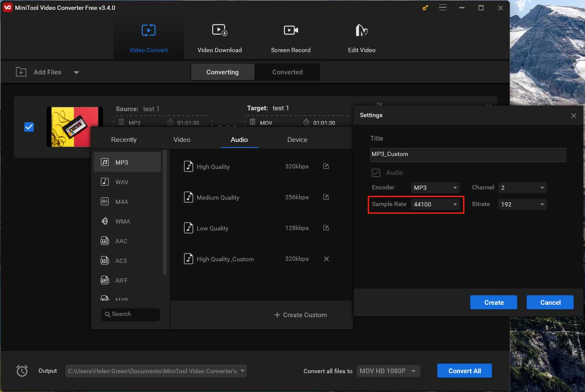Choose AC3 format in list

click(x=127, y=261)
